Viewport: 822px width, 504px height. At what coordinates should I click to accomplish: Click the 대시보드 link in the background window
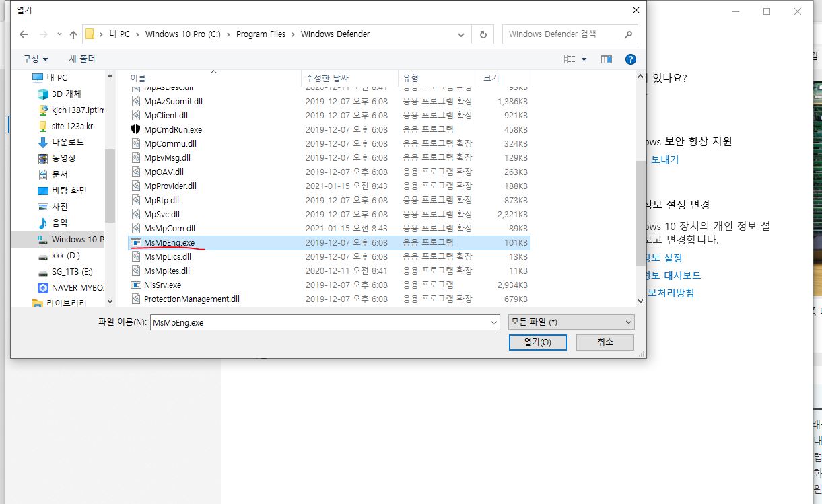click(683, 275)
